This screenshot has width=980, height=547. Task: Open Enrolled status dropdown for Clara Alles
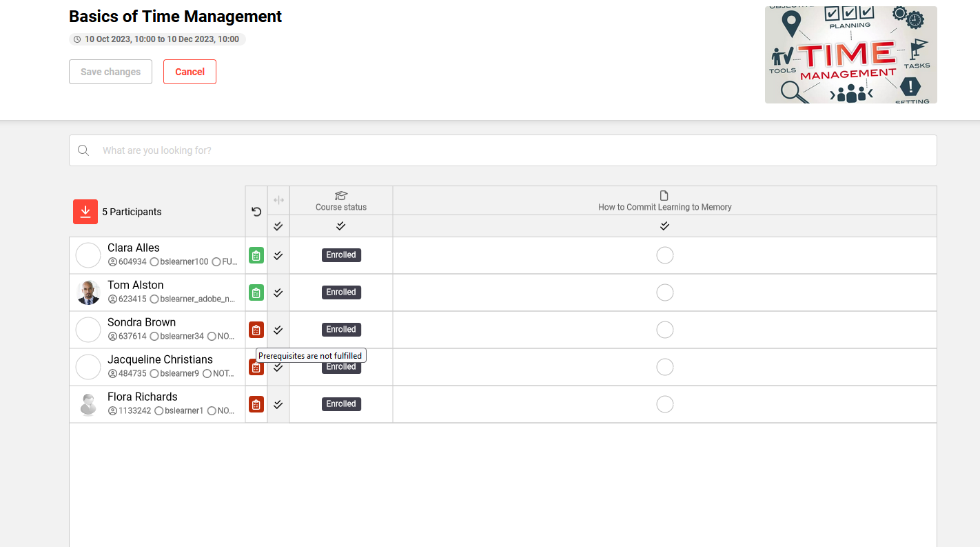click(341, 255)
